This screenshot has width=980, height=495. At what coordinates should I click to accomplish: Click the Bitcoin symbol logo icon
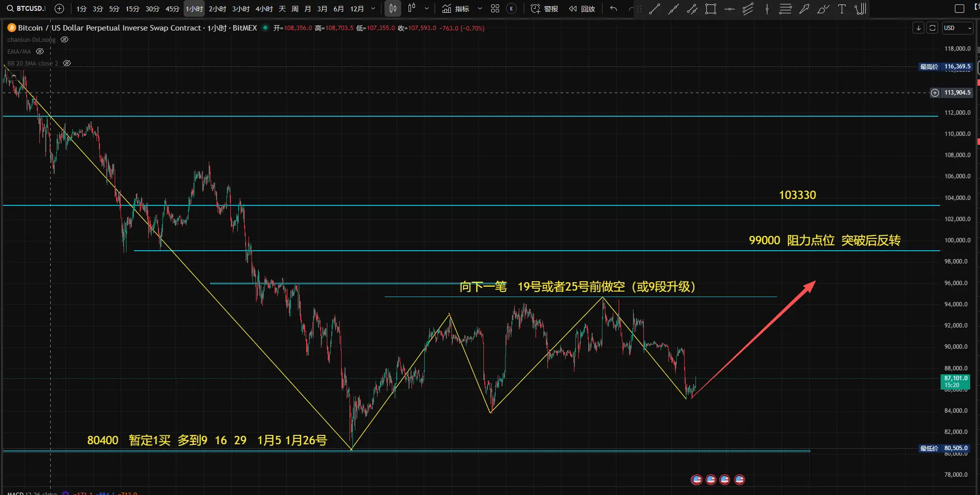click(12, 28)
